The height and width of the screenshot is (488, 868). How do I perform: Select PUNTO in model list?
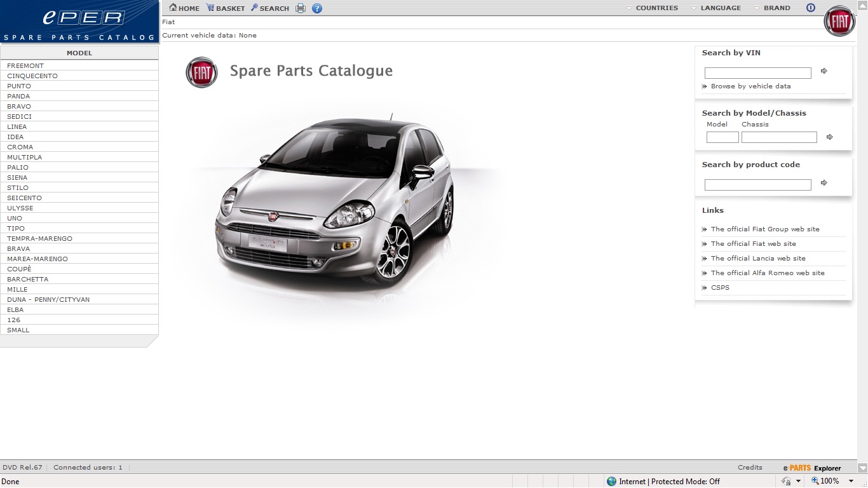(79, 86)
